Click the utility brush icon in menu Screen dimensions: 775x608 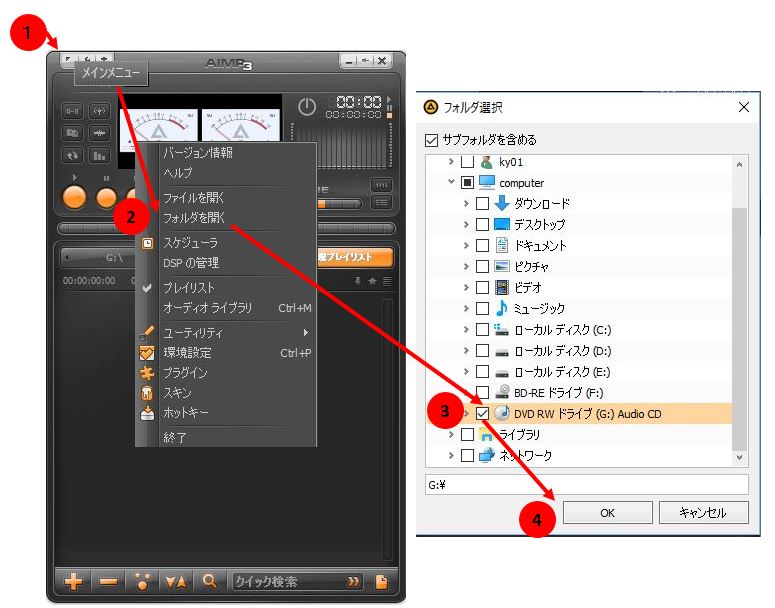point(147,332)
